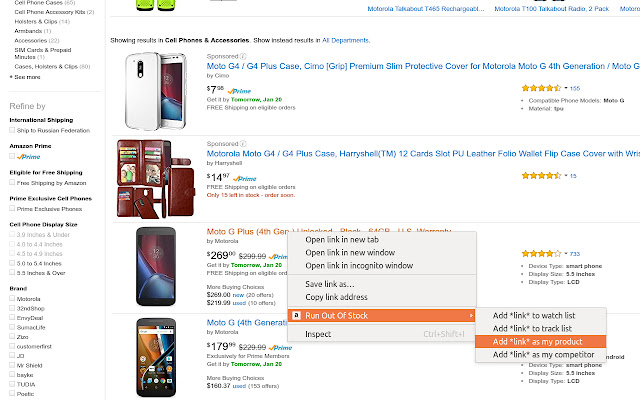Choose 'Add *link* to watch list'
Image resolution: width=640 pixels, height=400 pixels.
pyautogui.click(x=535, y=315)
